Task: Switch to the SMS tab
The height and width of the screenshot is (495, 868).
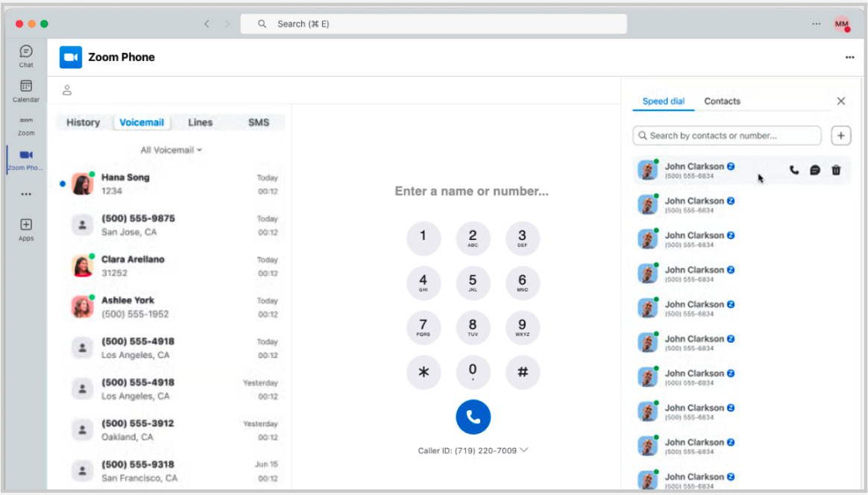Action: coord(259,122)
